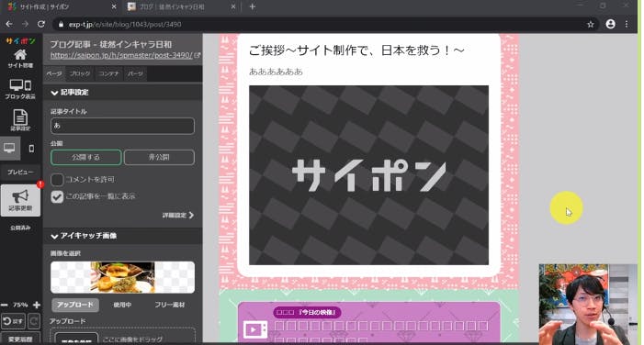This screenshot has height=345, width=644.
Task: Select the 非公開 option
Action: pyautogui.click(x=159, y=157)
